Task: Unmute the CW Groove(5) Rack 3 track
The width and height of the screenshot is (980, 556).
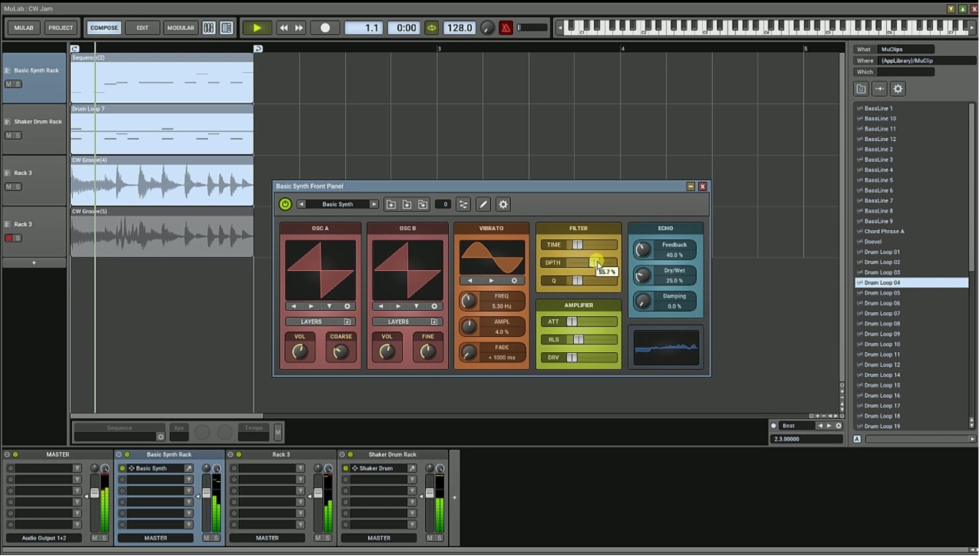Action: click(8, 238)
